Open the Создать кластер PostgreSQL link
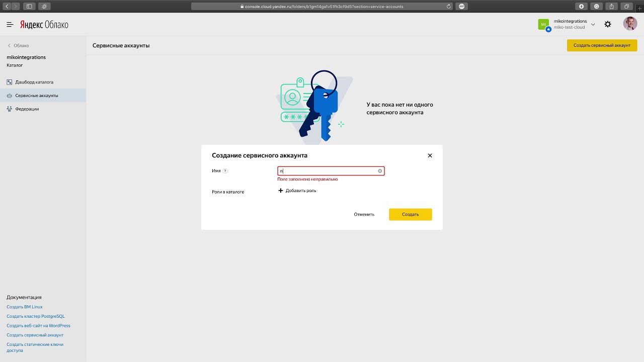644x362 pixels. pos(36,316)
